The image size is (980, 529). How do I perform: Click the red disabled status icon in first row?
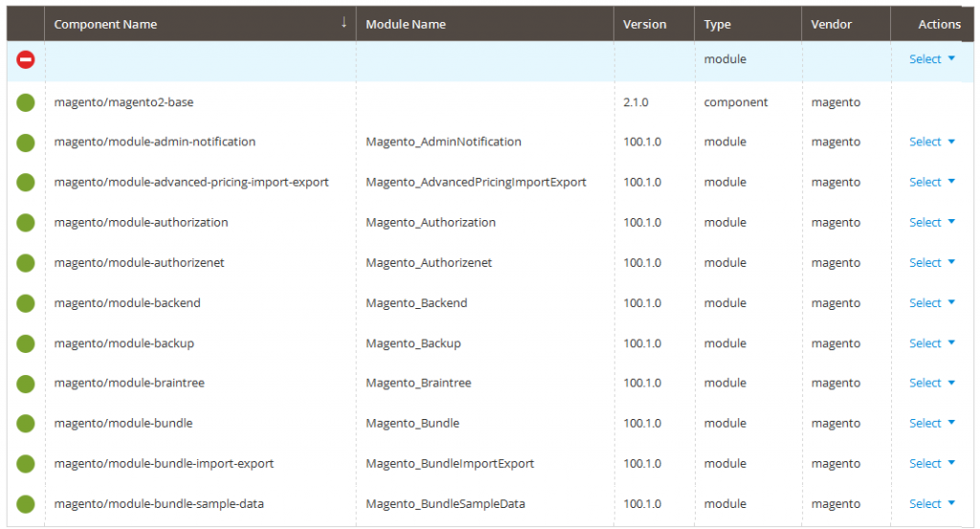(26, 59)
